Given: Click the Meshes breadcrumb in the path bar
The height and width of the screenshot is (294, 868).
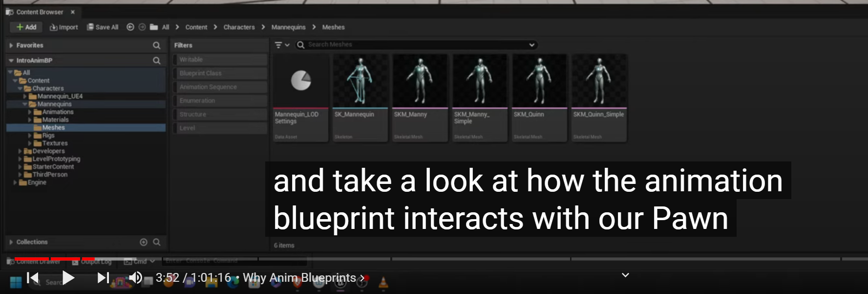Looking at the screenshot, I should pos(334,27).
